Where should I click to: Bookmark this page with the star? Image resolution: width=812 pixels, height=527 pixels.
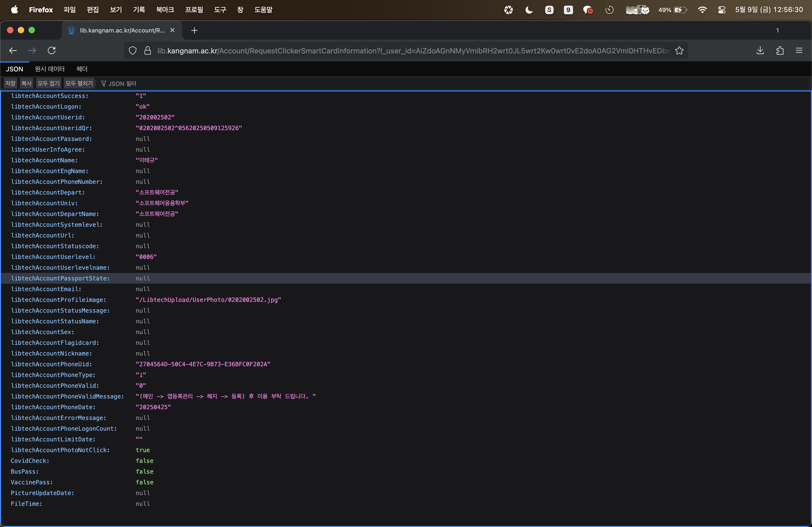coord(679,51)
